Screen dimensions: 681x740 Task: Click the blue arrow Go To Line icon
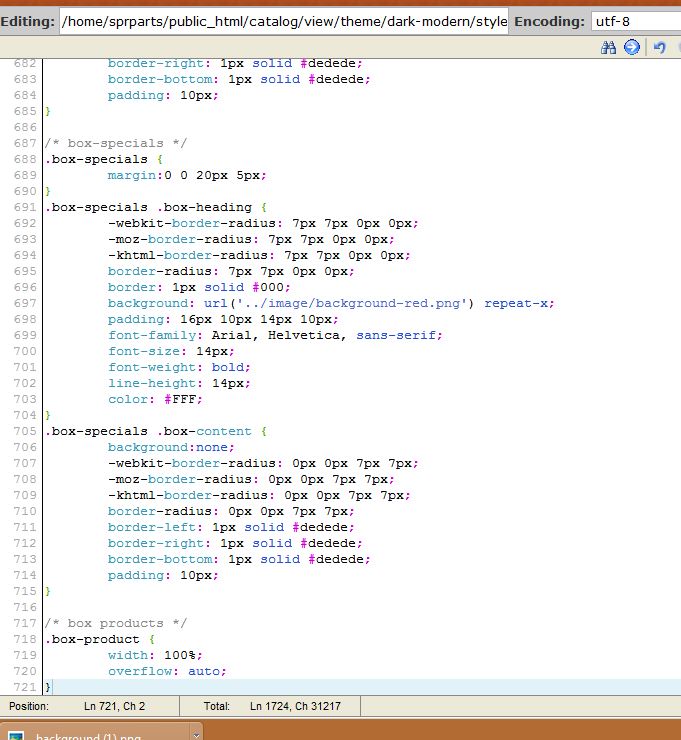coord(632,47)
